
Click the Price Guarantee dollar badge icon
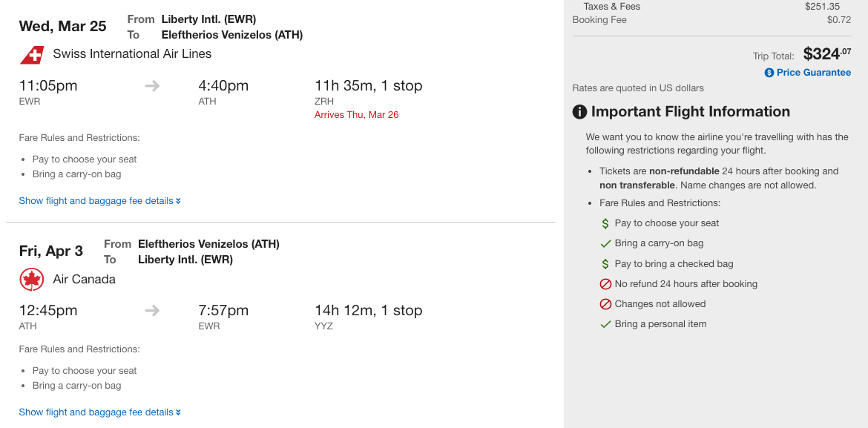click(769, 73)
